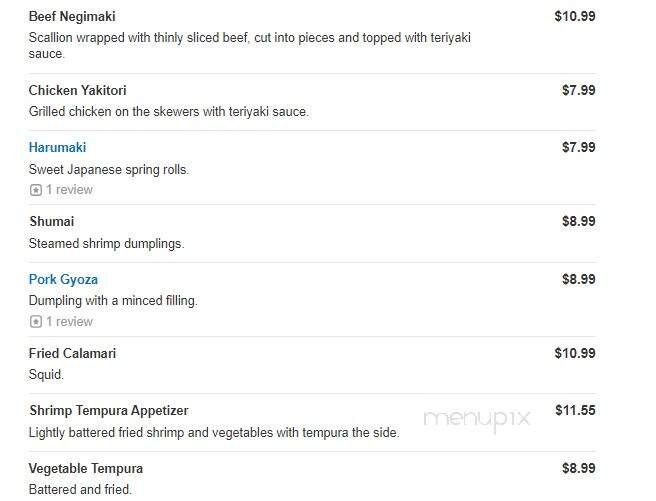Click the $10.99 price of Beef Negimaki
The image size is (656, 501).
575,17
